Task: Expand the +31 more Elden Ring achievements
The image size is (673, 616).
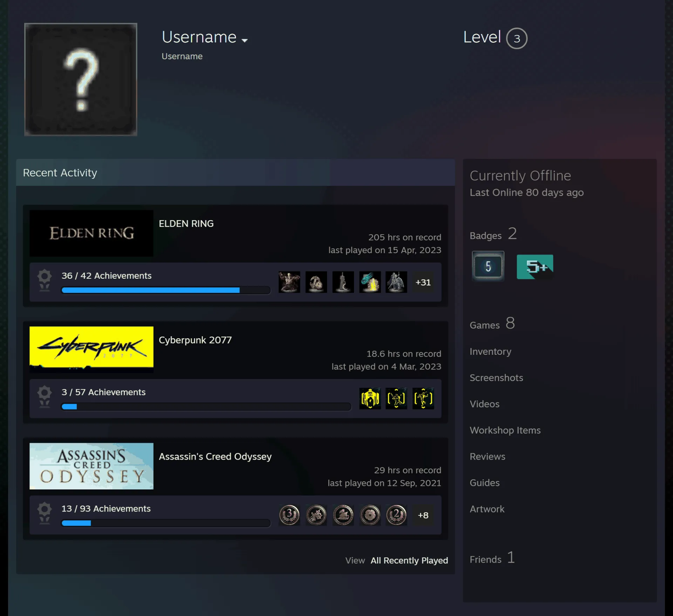Action: pos(423,282)
